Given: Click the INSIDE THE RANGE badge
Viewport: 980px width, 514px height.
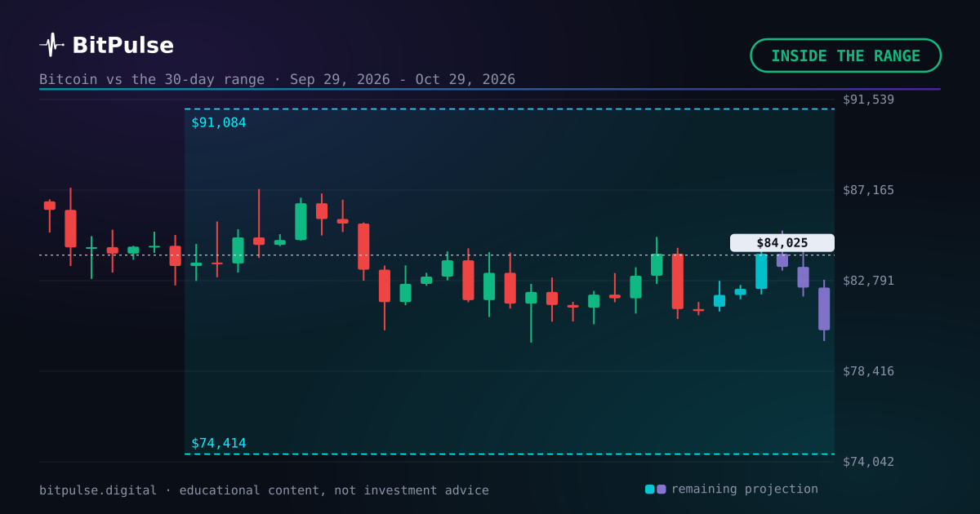Looking at the screenshot, I should point(845,55).
